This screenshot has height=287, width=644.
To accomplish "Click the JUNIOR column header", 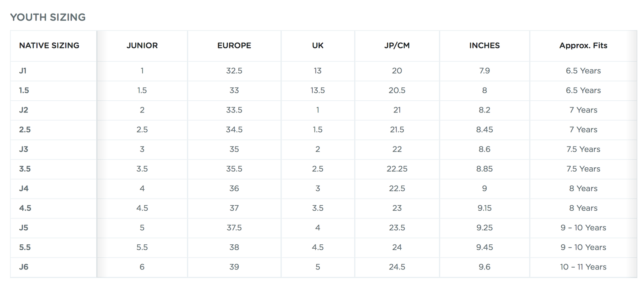I will pos(142,46).
